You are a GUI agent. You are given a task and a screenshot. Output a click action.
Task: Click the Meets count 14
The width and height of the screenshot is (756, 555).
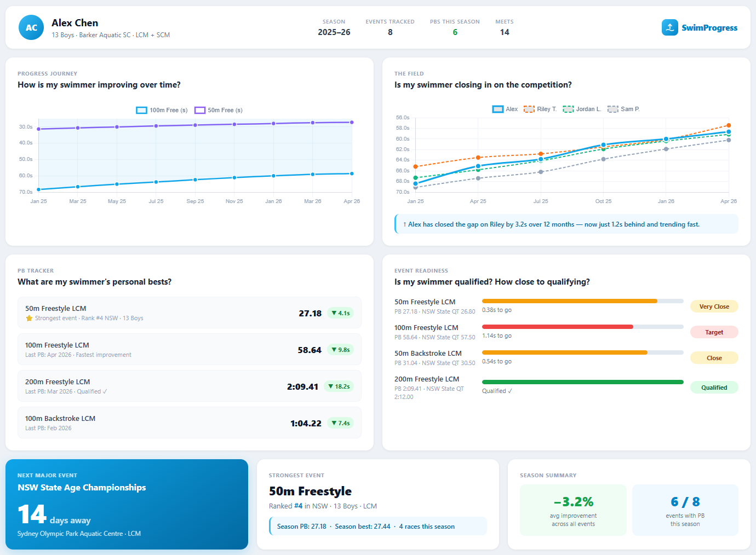coord(505,32)
